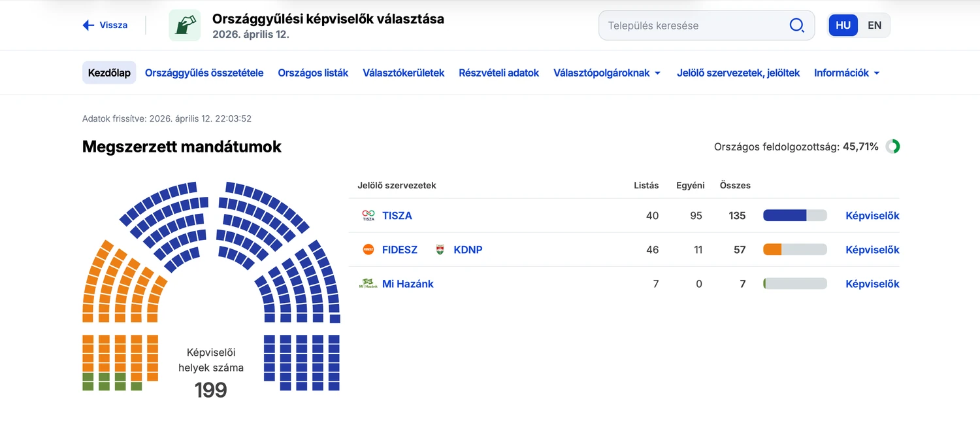980x448 pixels.
Task: Click the back arrow icon
Action: coord(89,26)
